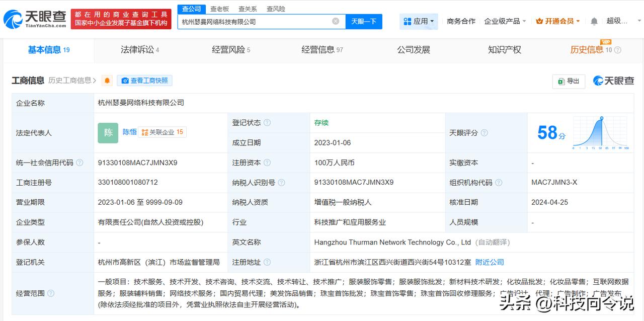
Task: Select the 查风险 search tab
Action: click(276, 9)
